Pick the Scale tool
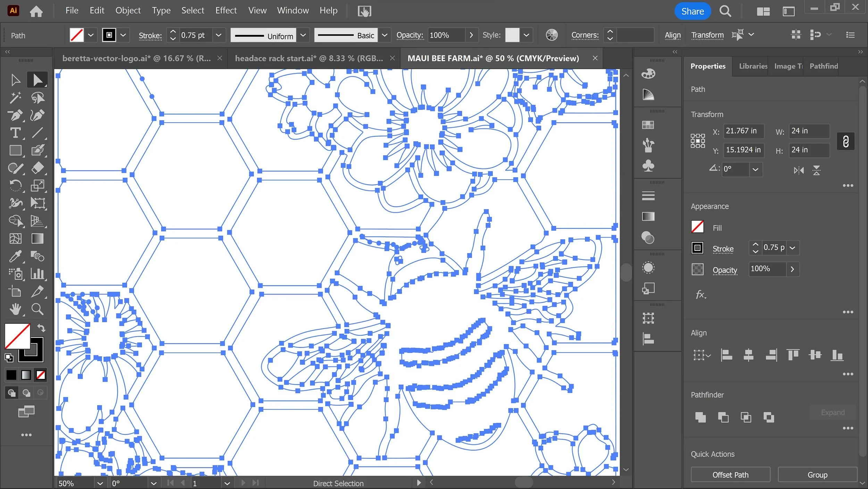The image size is (868, 489). tap(37, 186)
